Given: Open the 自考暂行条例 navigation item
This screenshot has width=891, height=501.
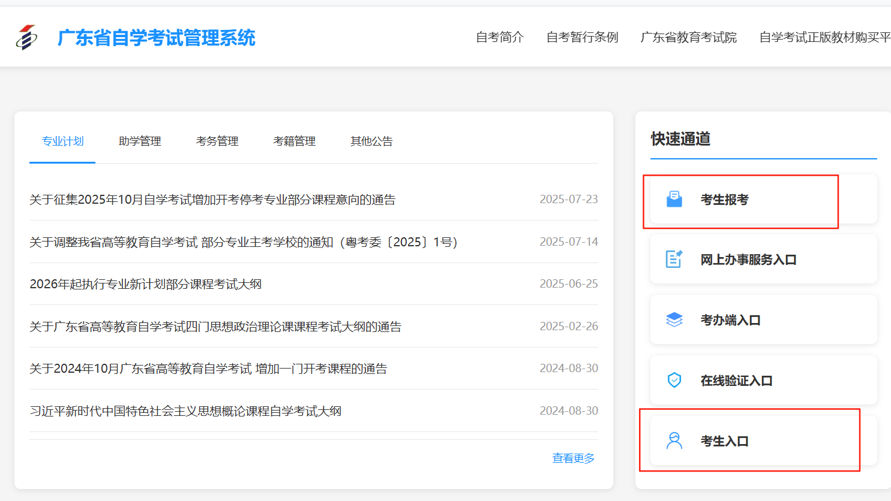Looking at the screenshot, I should [x=582, y=37].
